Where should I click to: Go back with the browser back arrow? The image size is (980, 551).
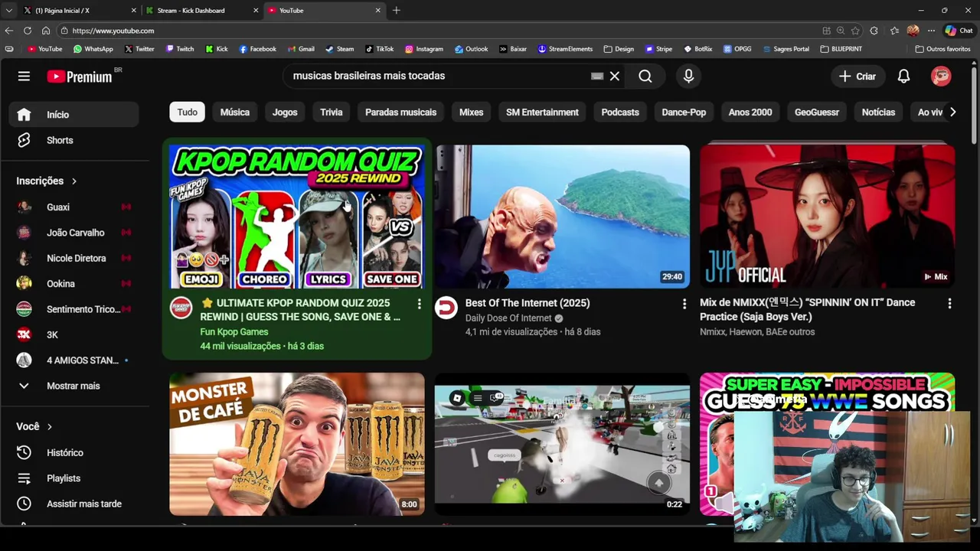(x=9, y=31)
